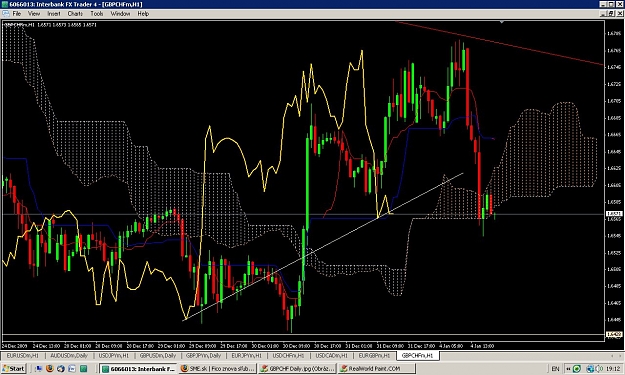Click the Show Desktop quick launch icon
625x375 pixels.
pos(38,369)
